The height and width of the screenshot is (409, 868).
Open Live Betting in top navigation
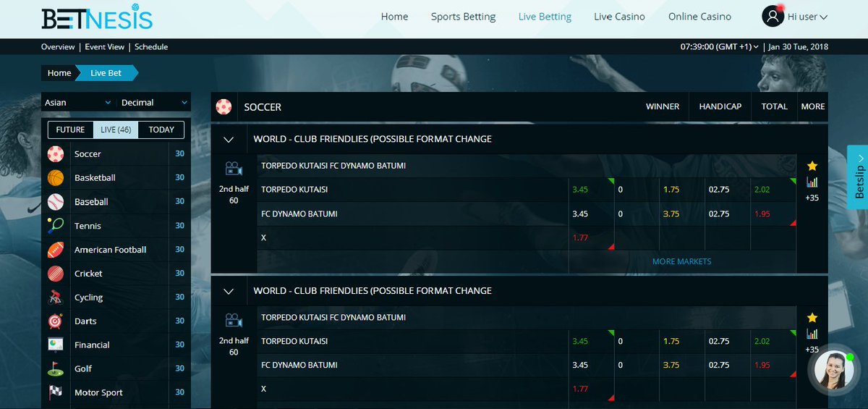(545, 17)
